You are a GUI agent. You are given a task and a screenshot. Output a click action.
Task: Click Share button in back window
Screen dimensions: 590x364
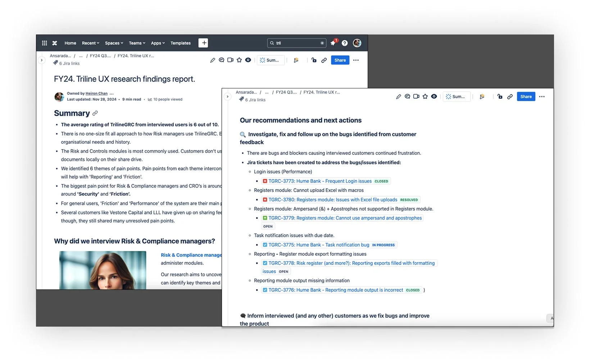click(340, 60)
